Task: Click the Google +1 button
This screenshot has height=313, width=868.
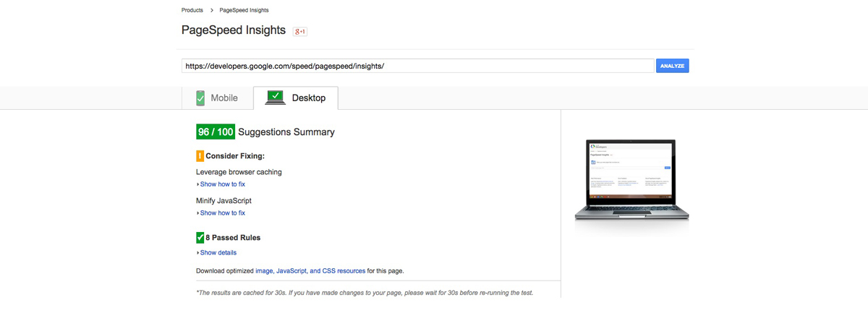Action: 300,32
